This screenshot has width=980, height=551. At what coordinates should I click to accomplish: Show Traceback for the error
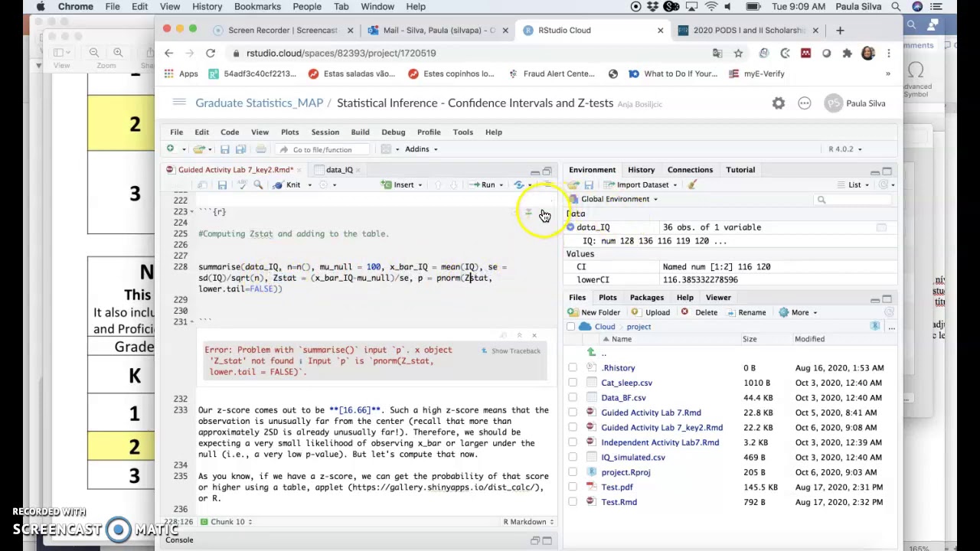coord(511,350)
